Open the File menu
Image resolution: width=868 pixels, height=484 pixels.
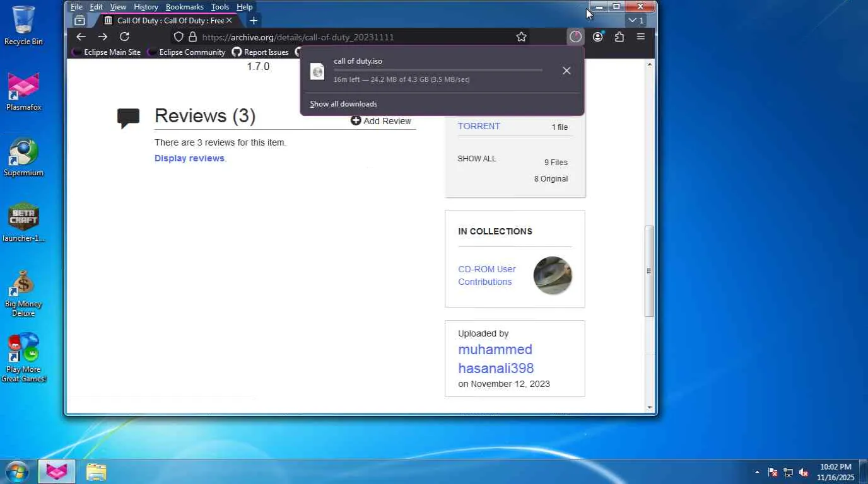[x=76, y=7]
